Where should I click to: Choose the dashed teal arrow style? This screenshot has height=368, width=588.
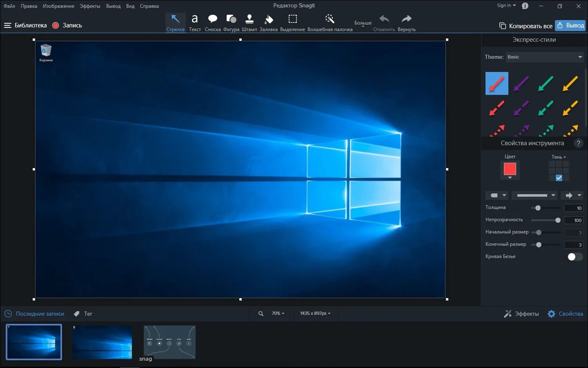[x=546, y=108]
